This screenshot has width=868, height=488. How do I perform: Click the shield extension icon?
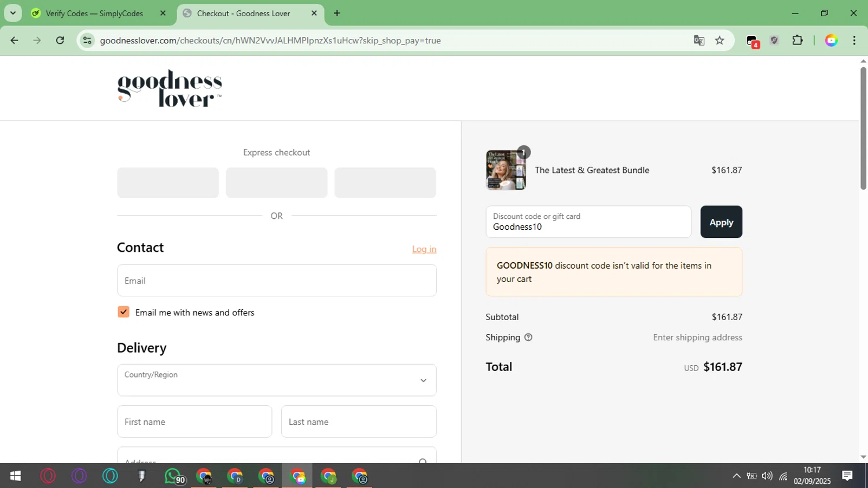(774, 41)
